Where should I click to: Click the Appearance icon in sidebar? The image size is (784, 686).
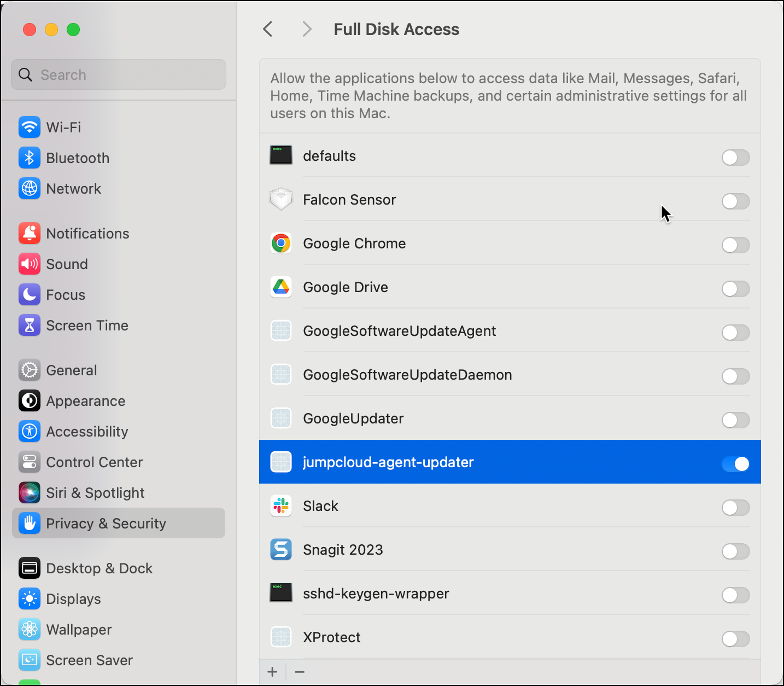coord(30,400)
